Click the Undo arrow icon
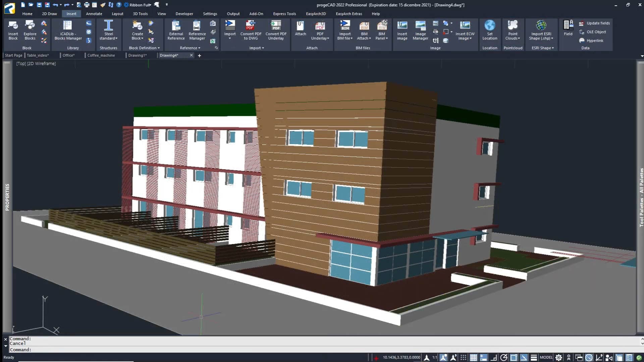The image size is (644, 362). tap(55, 5)
